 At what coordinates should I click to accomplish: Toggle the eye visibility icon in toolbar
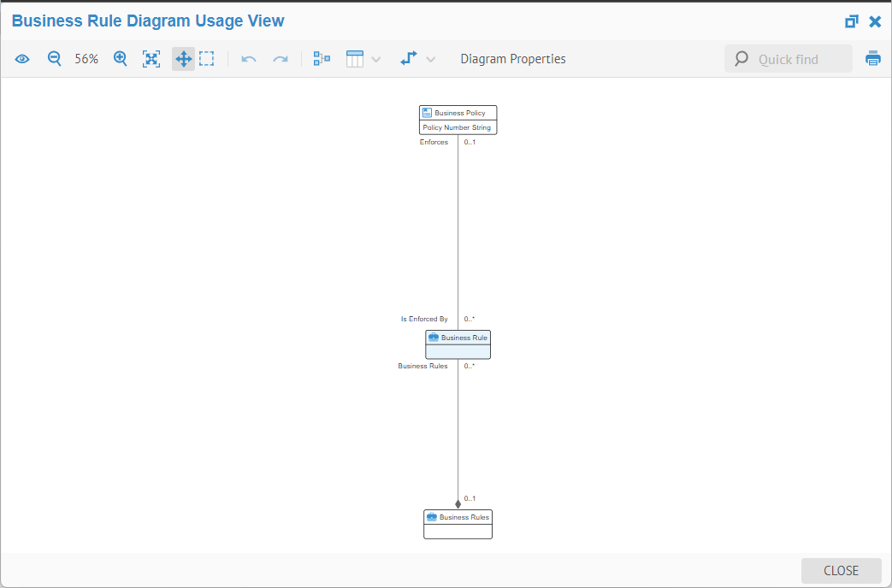click(x=22, y=59)
